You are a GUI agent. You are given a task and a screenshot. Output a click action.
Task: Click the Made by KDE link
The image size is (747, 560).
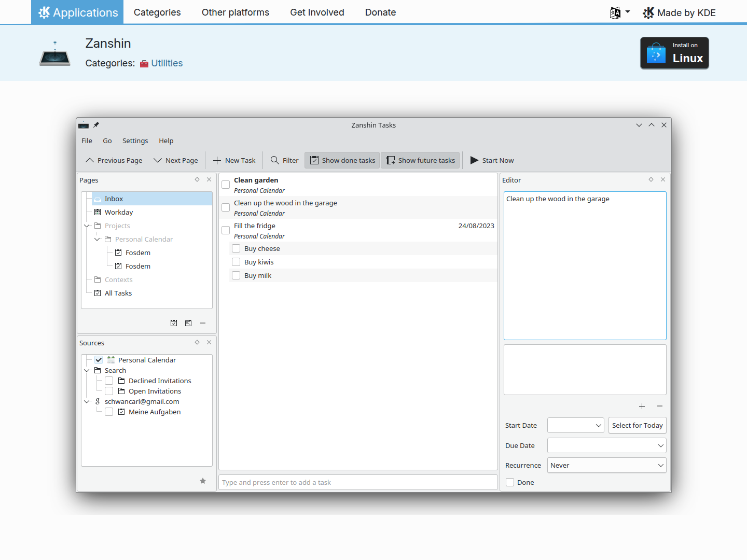point(679,12)
